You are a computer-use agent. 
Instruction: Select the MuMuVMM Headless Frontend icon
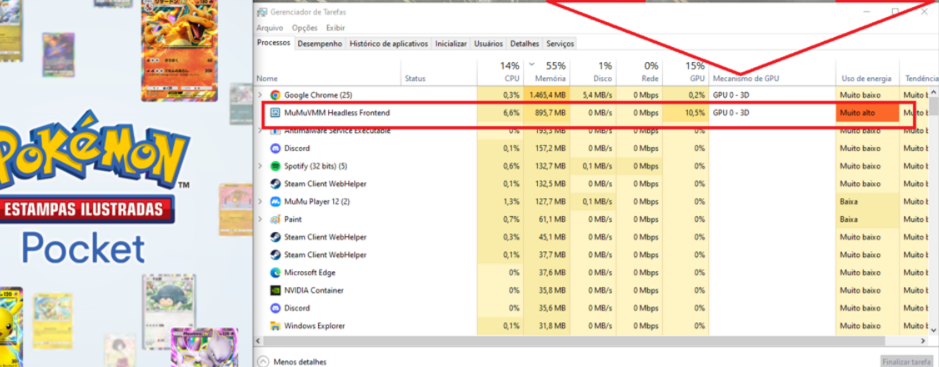(275, 113)
